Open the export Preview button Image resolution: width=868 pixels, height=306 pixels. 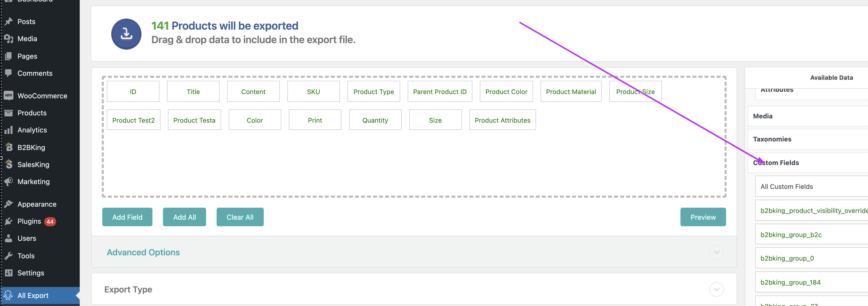[x=703, y=217]
